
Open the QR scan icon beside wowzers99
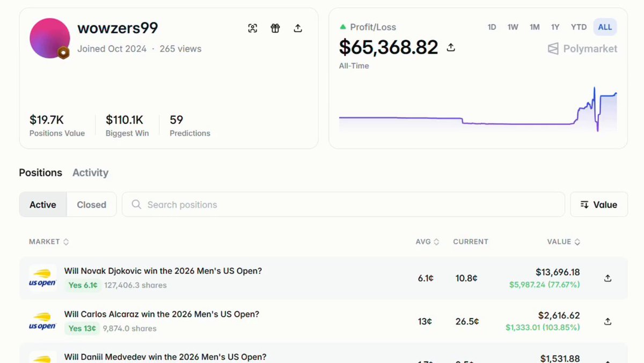(x=253, y=28)
